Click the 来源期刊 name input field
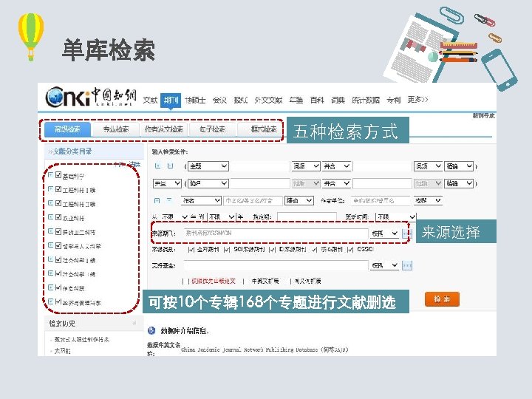The height and width of the screenshot is (399, 532). pos(276,233)
